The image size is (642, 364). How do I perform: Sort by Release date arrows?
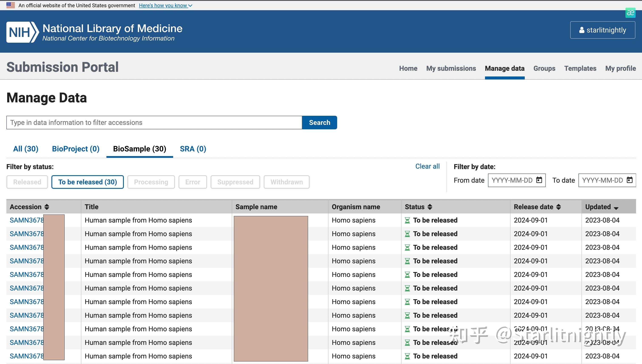pyautogui.click(x=559, y=207)
